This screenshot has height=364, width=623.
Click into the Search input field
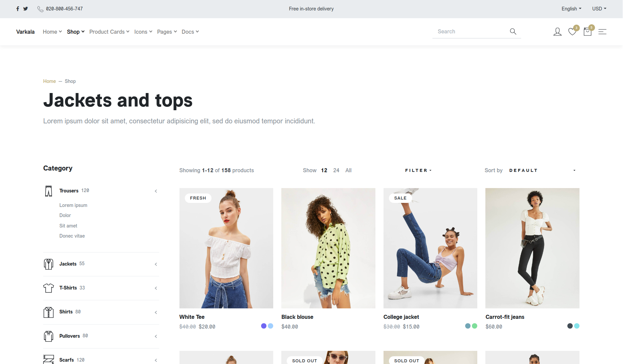pos(471,31)
